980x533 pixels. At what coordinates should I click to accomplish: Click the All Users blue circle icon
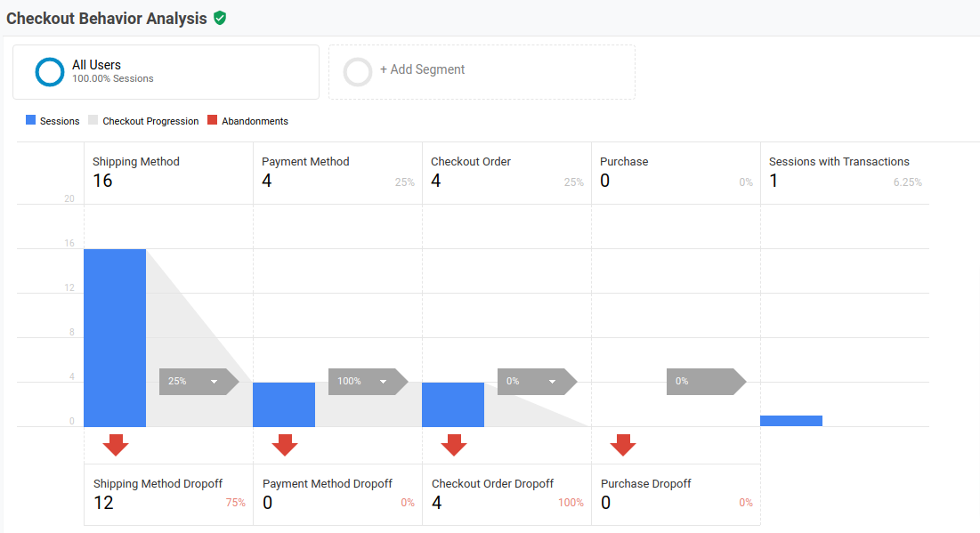50,72
